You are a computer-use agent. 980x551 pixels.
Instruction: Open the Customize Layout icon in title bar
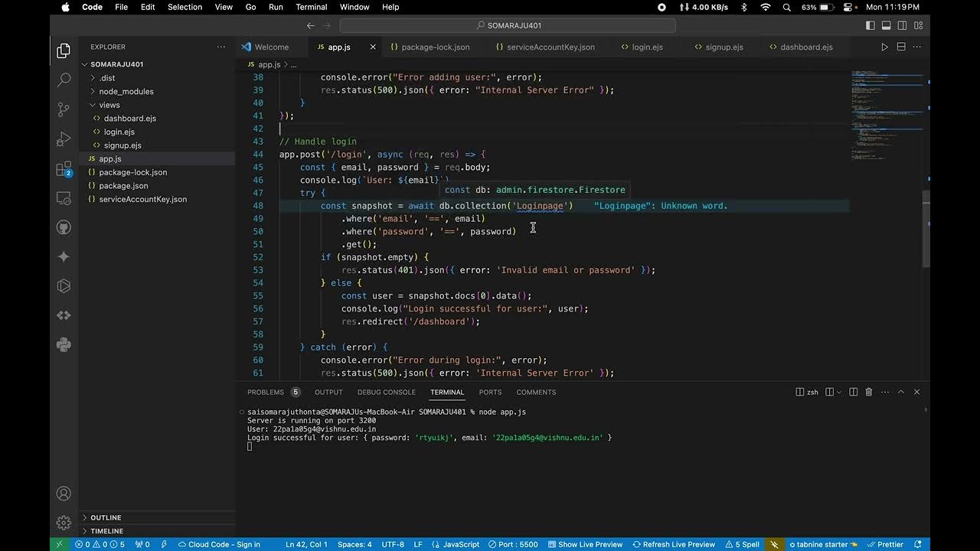point(918,25)
